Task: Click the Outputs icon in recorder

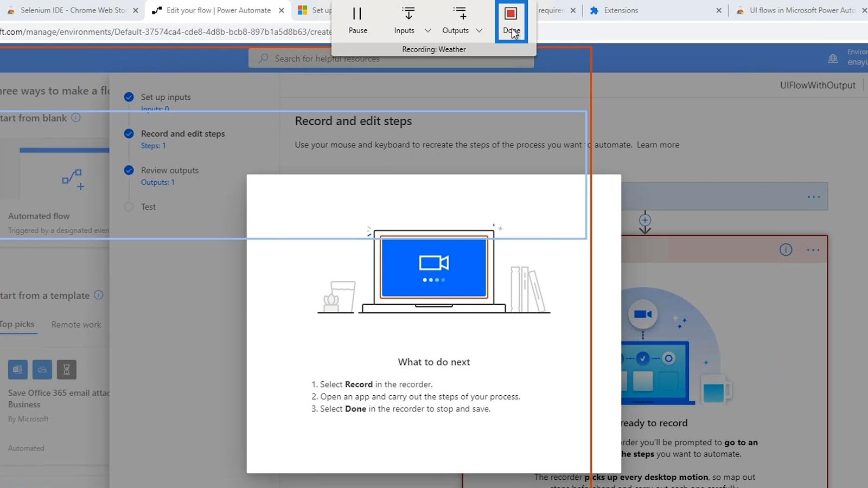Action: [459, 14]
